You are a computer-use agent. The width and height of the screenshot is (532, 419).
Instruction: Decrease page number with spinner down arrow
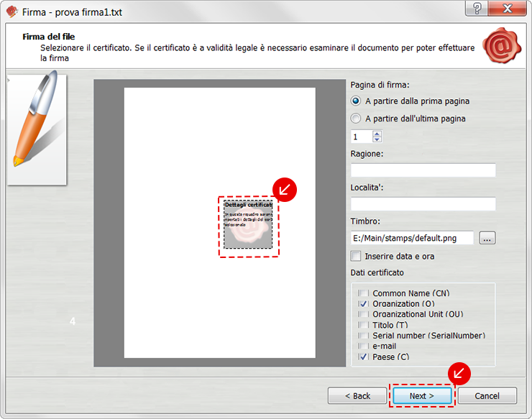click(377, 139)
